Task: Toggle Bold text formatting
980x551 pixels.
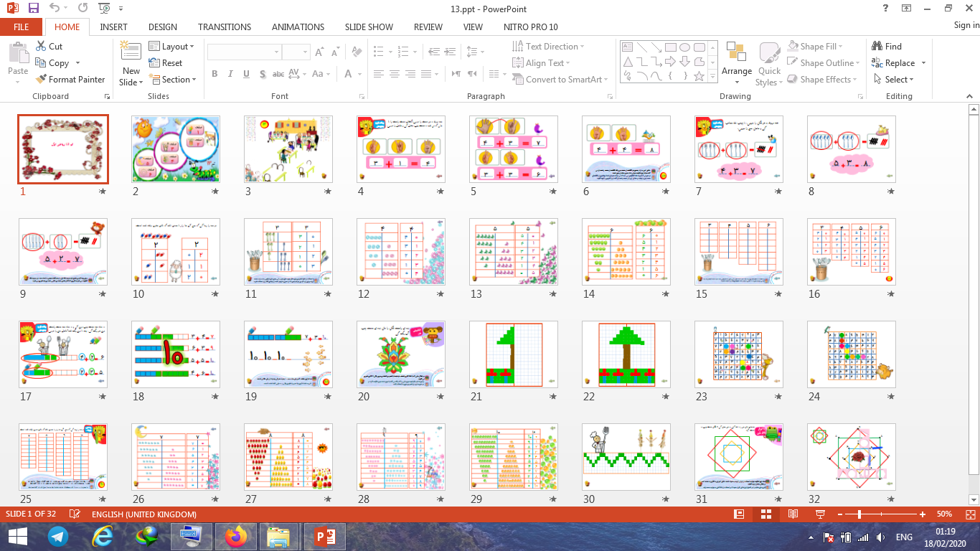Action: click(x=215, y=74)
